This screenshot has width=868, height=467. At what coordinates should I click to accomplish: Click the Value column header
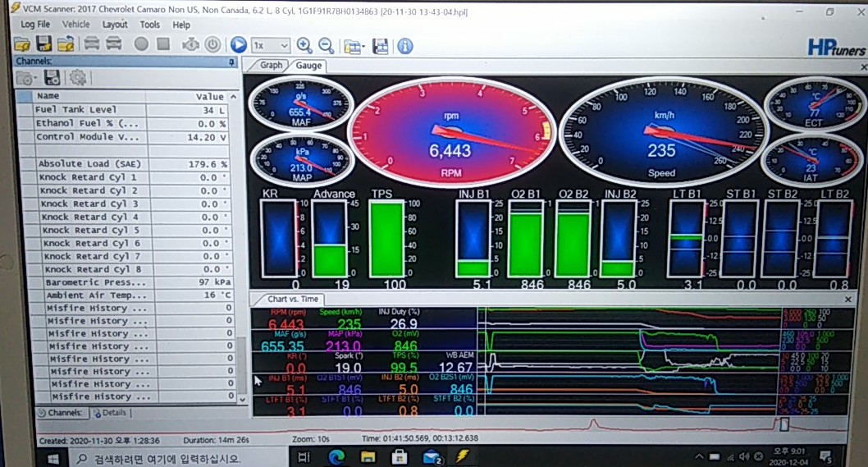click(188, 96)
